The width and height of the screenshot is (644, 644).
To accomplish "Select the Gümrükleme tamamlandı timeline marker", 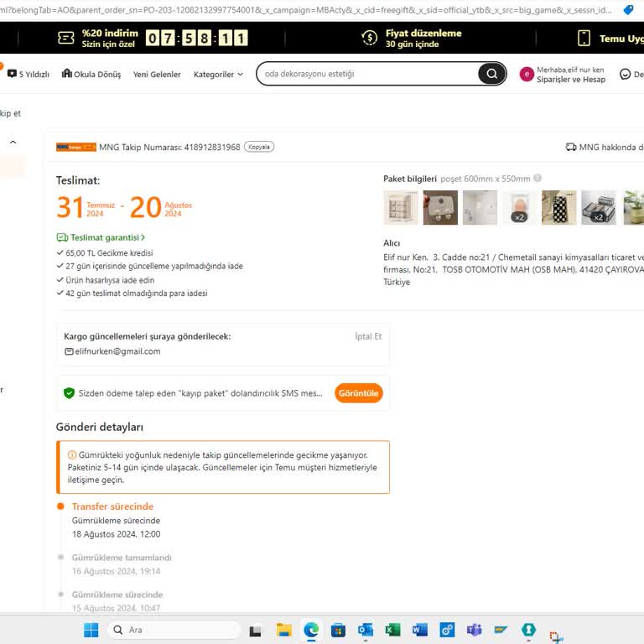I will point(60,557).
